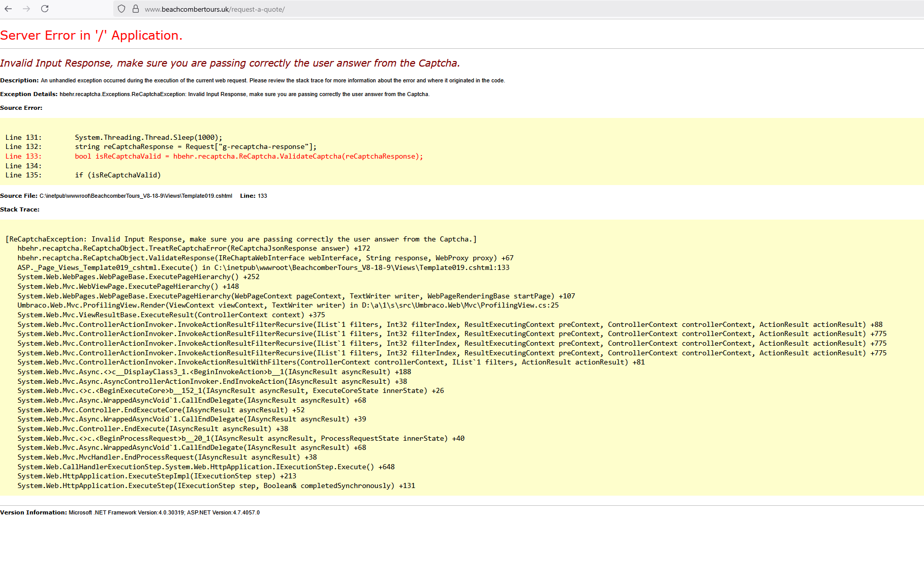Click the italic "Invalid Input Response" error message

(x=230, y=63)
